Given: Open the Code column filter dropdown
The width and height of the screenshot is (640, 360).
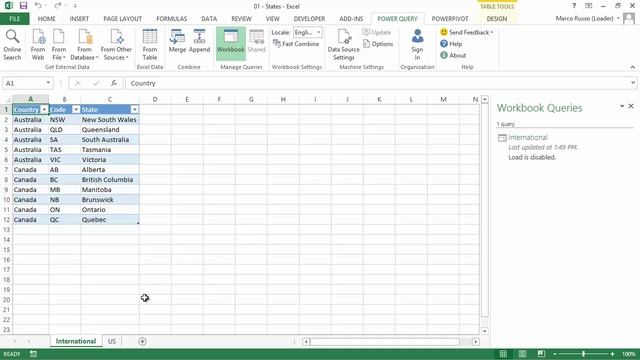Looking at the screenshot, I should pos(76,109).
